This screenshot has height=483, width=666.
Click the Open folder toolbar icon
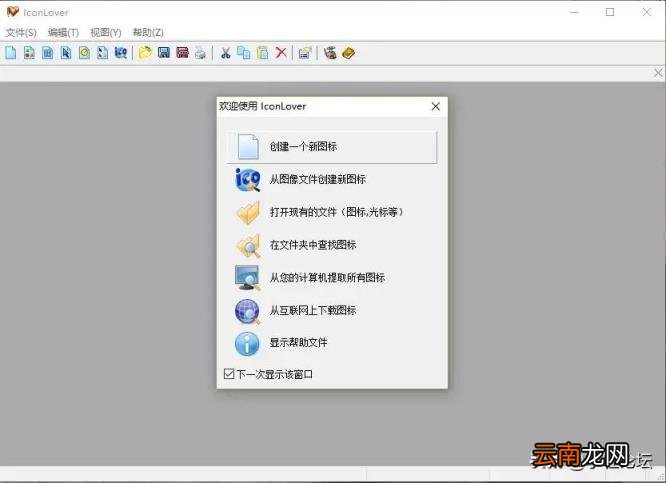pos(145,53)
